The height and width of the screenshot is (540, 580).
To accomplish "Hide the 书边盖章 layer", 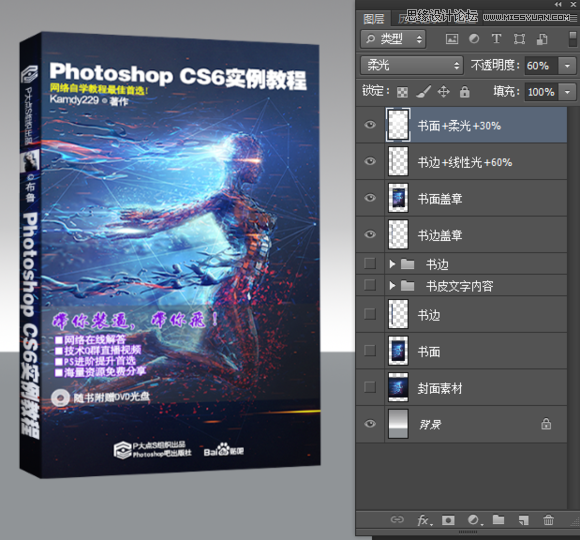I will point(370,234).
